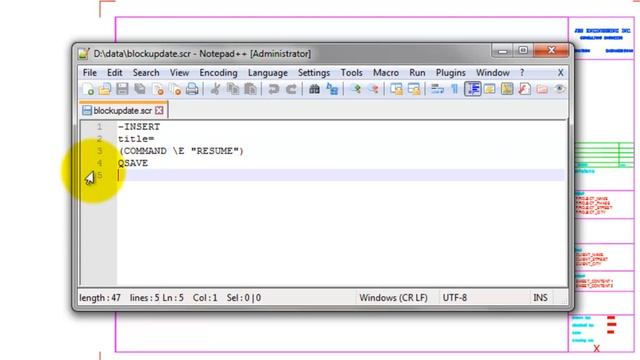Click the UTF-8 encoding indicator in the status bar
Image resolution: width=640 pixels, height=360 pixels.
(x=455, y=298)
